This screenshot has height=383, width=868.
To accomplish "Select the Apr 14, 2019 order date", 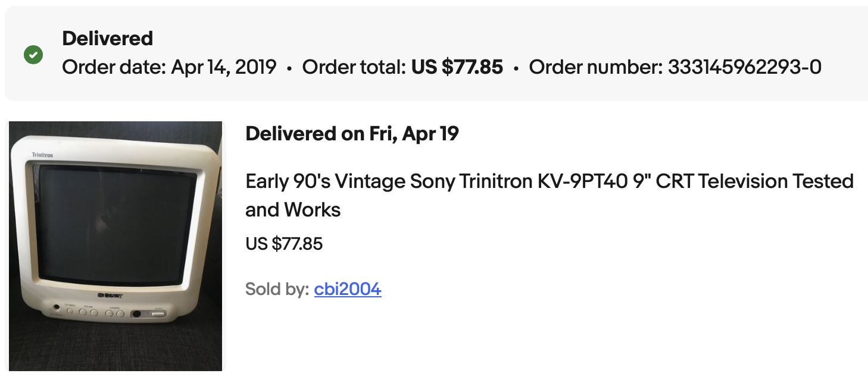I will [224, 67].
